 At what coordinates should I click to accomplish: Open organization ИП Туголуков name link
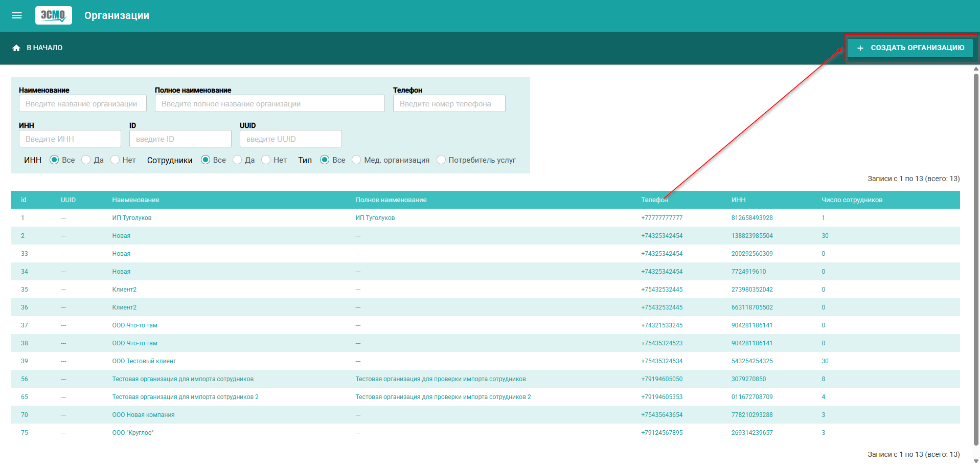click(132, 217)
